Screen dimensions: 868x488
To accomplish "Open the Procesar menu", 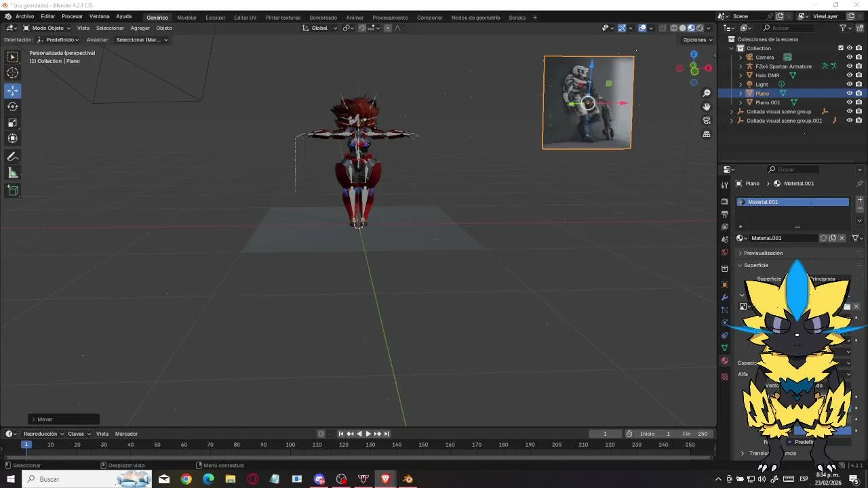I will click(72, 16).
